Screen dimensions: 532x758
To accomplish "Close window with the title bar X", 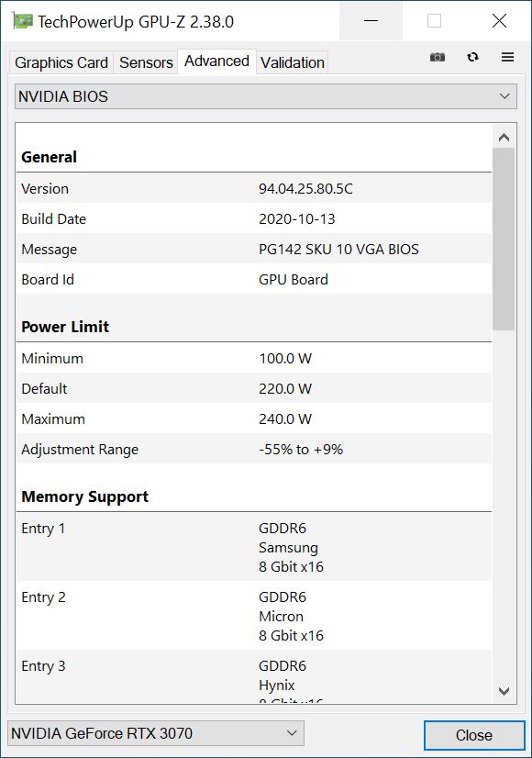I will tap(499, 21).
